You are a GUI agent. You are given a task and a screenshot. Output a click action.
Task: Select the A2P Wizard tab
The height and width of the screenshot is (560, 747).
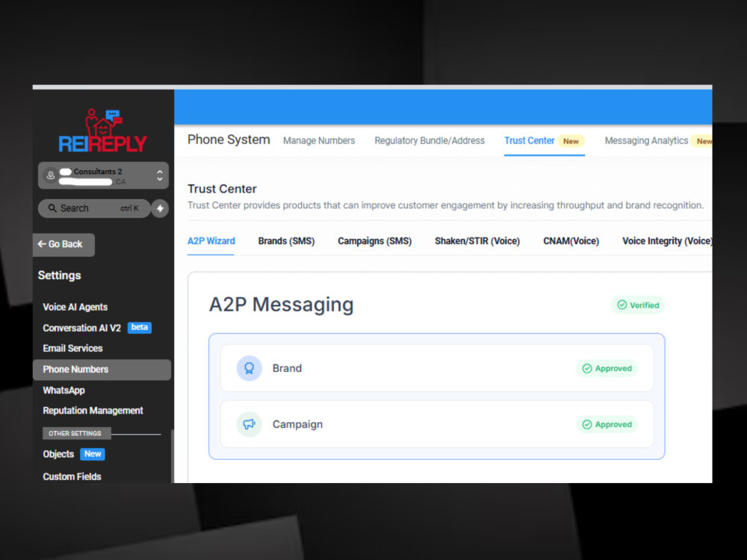click(211, 241)
